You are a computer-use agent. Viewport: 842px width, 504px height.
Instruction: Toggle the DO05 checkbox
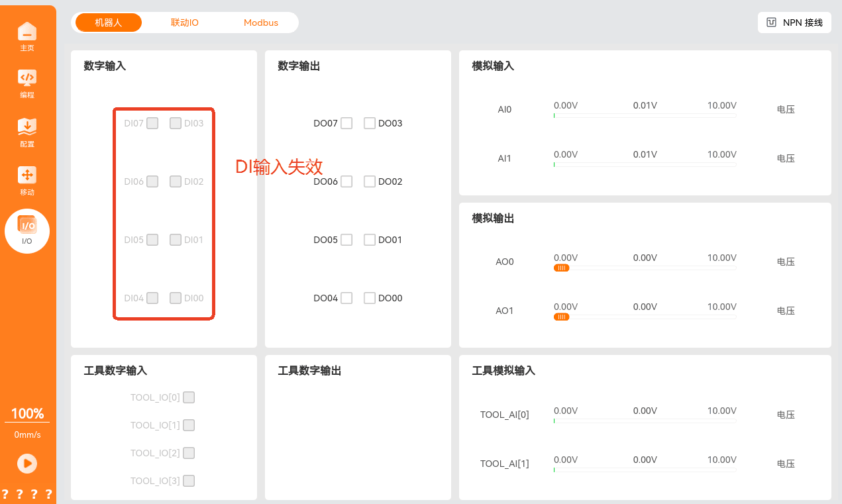click(346, 240)
